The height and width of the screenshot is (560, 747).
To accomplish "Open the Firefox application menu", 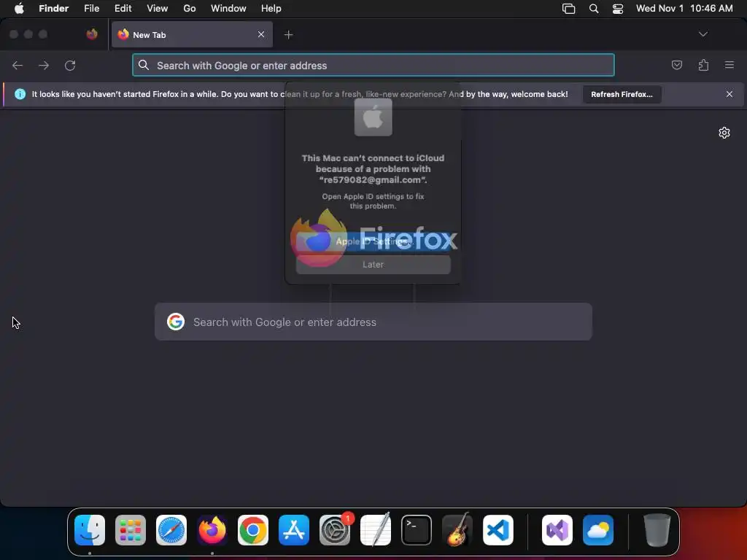I will (x=729, y=65).
